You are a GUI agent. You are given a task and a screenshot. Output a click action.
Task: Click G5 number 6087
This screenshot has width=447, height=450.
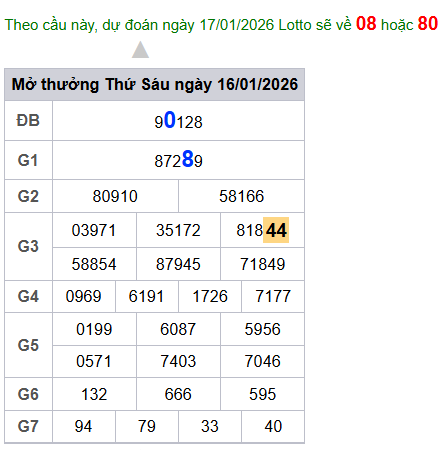(x=178, y=329)
